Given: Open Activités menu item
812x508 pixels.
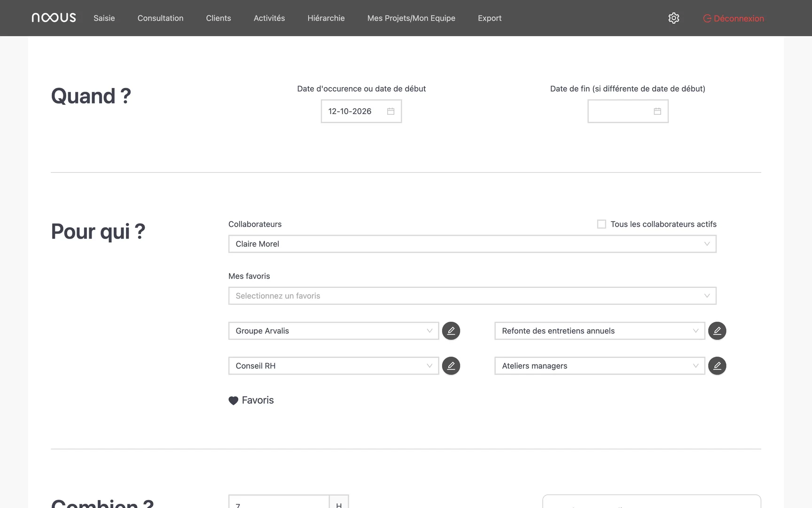Looking at the screenshot, I should (x=269, y=18).
